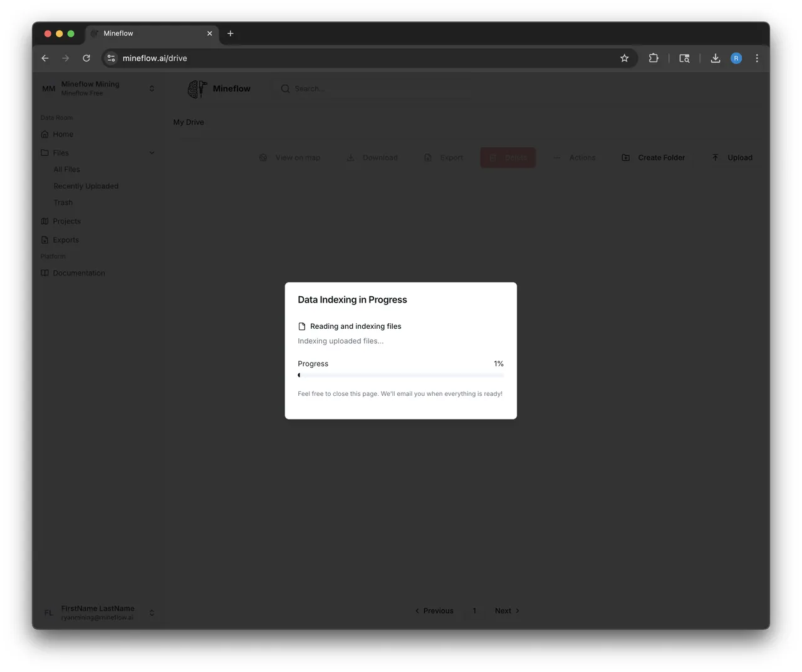
Task: Click the Indexing uploaded files status text
Action: pyautogui.click(x=341, y=341)
